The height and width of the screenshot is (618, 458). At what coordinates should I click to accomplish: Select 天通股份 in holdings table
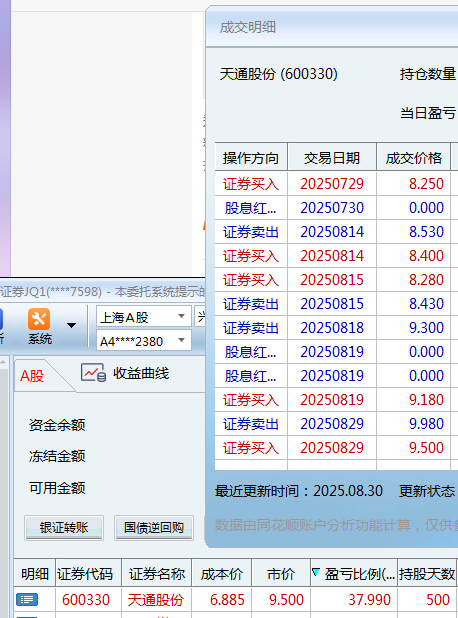[x=156, y=600]
